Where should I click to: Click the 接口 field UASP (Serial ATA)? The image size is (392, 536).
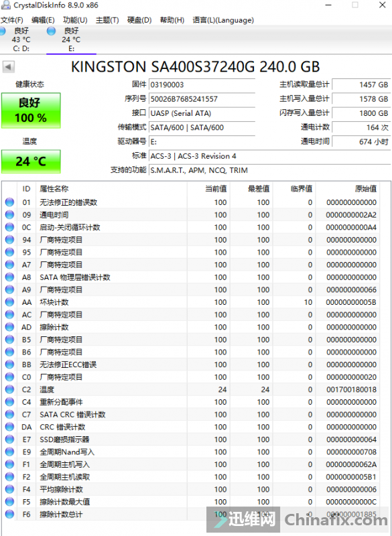202,113
